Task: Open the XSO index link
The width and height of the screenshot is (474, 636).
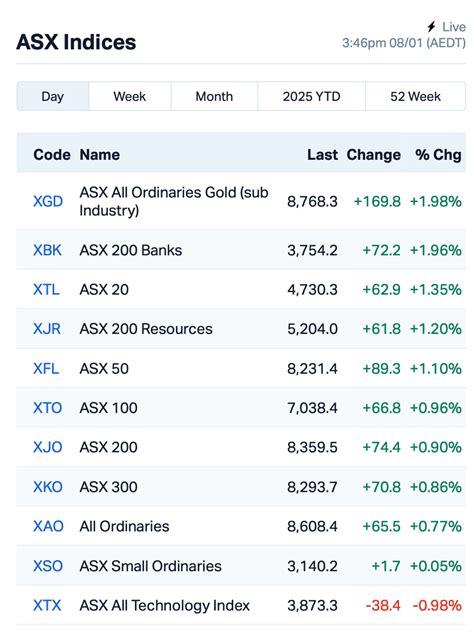Action: (48, 566)
